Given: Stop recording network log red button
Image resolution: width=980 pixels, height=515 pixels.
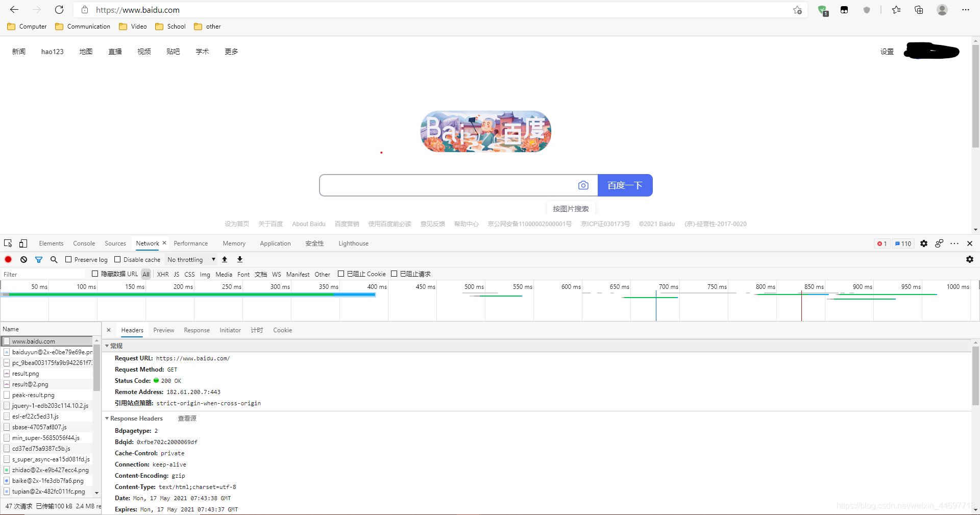Looking at the screenshot, I should [x=8, y=259].
